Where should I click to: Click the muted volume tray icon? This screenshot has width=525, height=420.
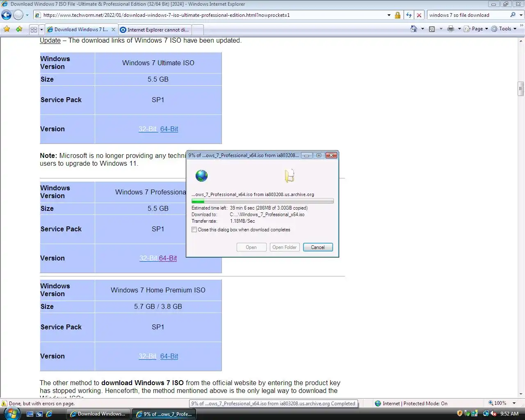coord(493,413)
